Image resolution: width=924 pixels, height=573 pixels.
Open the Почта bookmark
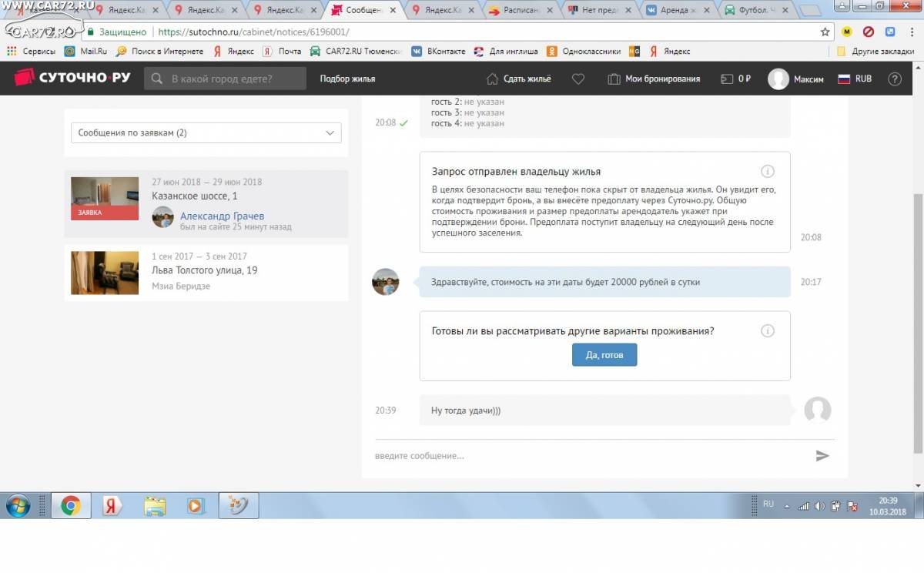pos(282,51)
